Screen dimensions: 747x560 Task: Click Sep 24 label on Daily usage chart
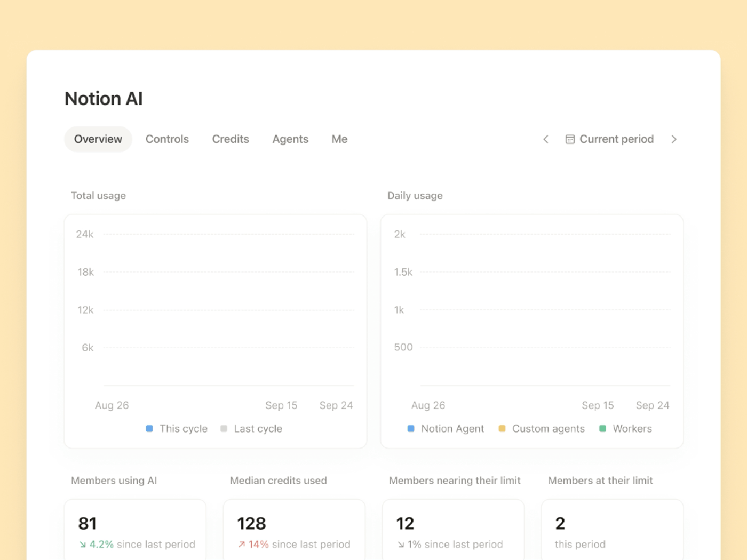click(x=653, y=405)
